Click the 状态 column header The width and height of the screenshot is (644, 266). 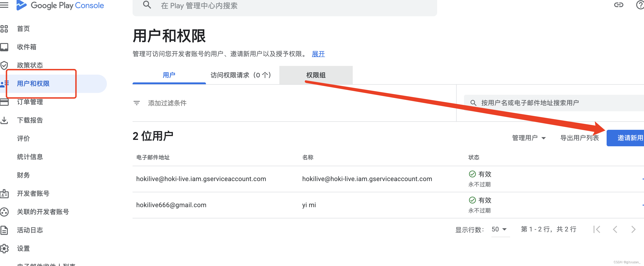click(474, 157)
